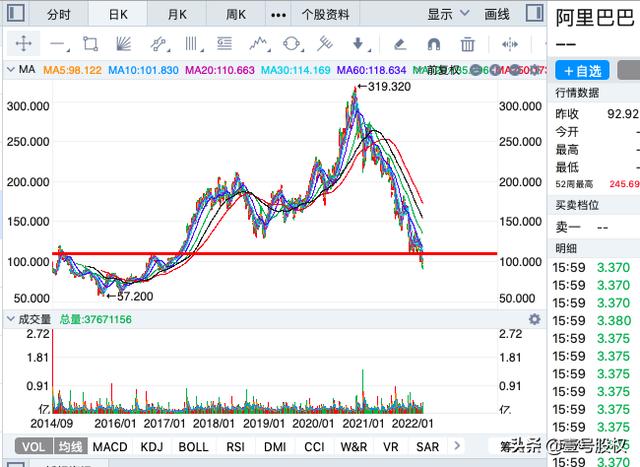
Task: Switch to CCI indicator
Action: (x=314, y=447)
